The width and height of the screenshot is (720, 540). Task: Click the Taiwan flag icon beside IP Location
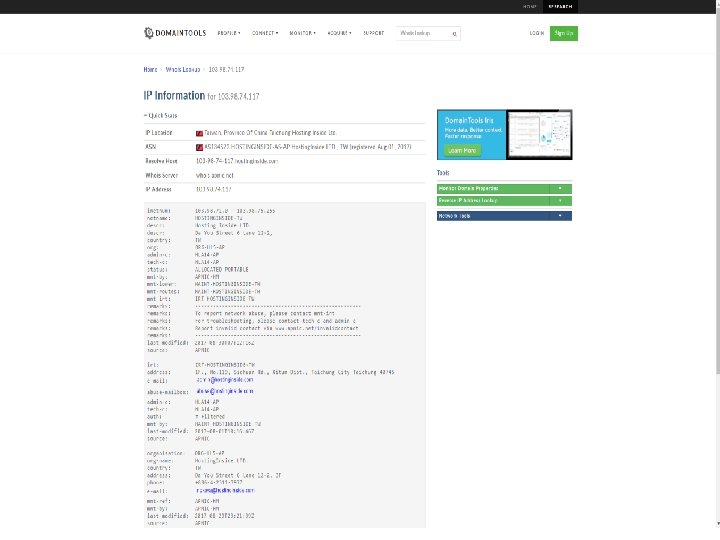[199, 133]
